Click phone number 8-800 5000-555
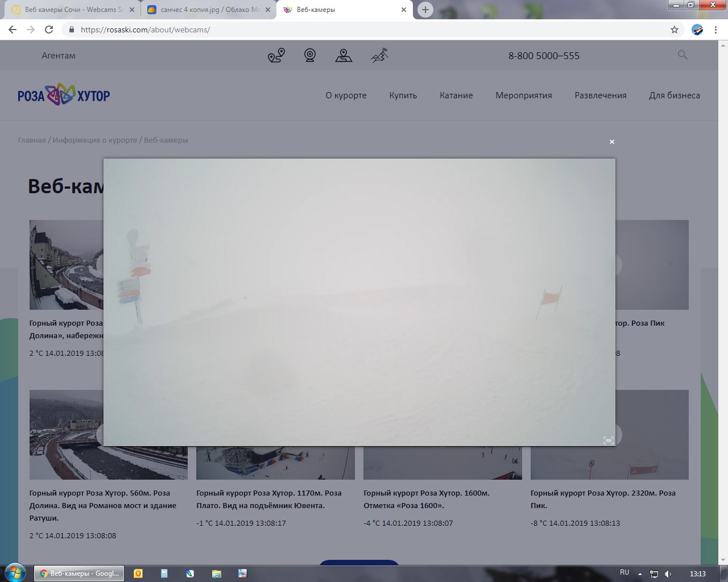This screenshot has height=582, width=728. (544, 56)
